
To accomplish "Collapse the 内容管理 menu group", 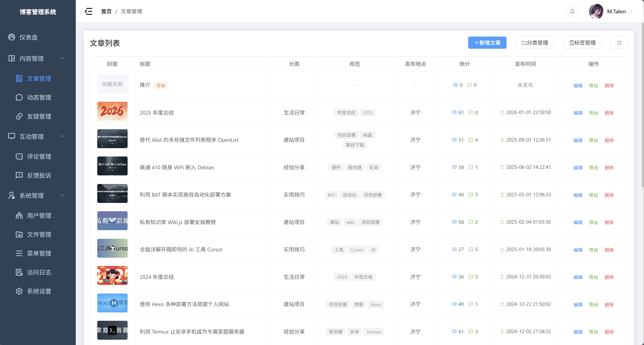I will 62,58.
